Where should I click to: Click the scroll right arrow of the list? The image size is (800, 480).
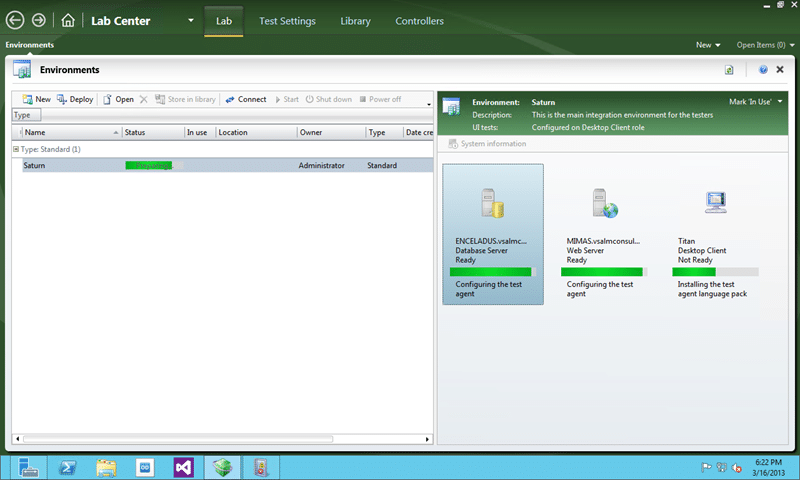tap(427, 439)
